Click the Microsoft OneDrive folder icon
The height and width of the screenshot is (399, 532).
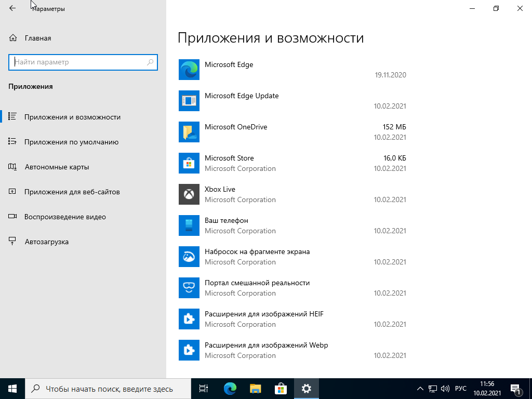coord(189,132)
